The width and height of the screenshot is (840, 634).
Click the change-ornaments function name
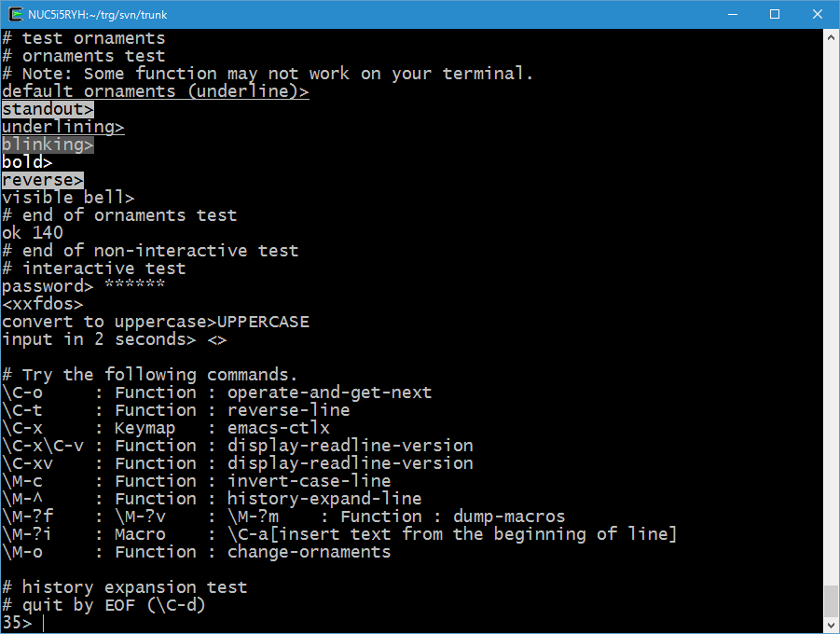tap(309, 552)
